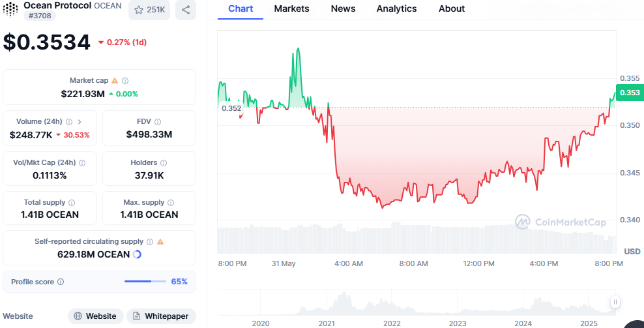Open the Website link button

[x=95, y=316]
